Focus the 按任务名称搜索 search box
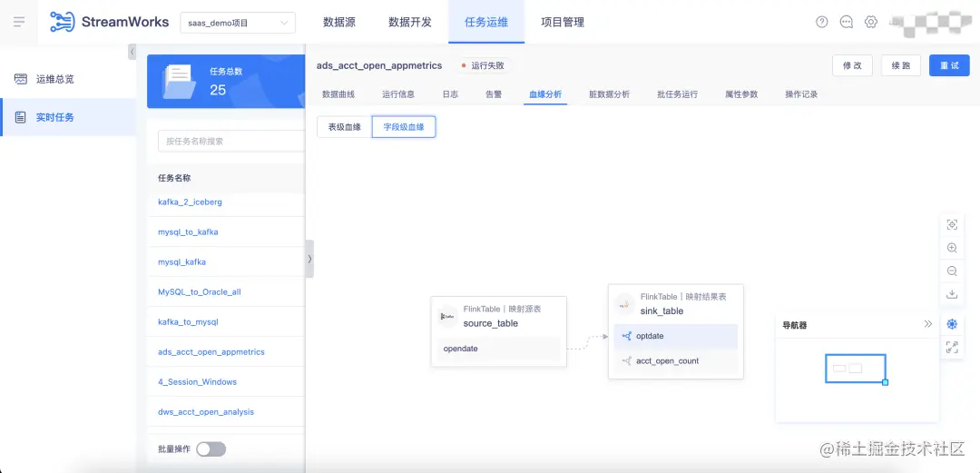 click(x=231, y=141)
